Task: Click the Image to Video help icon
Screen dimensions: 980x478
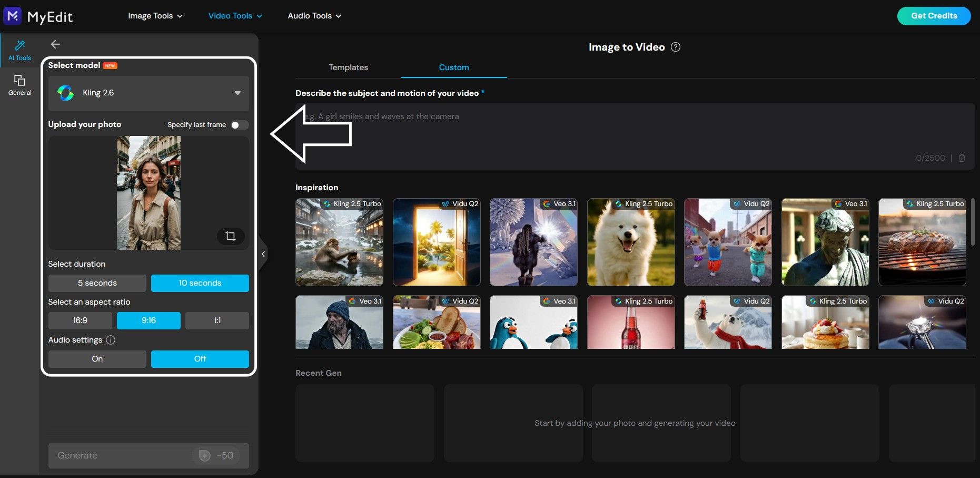Action: point(676,47)
